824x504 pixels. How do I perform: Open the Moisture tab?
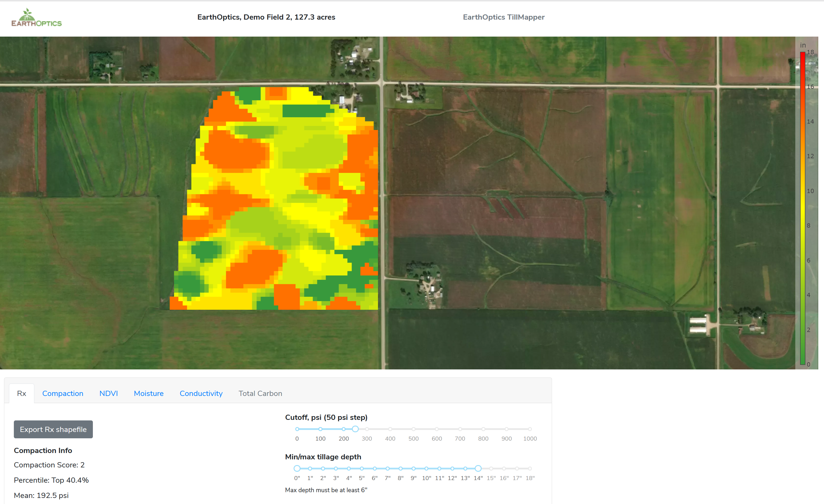pyautogui.click(x=149, y=393)
